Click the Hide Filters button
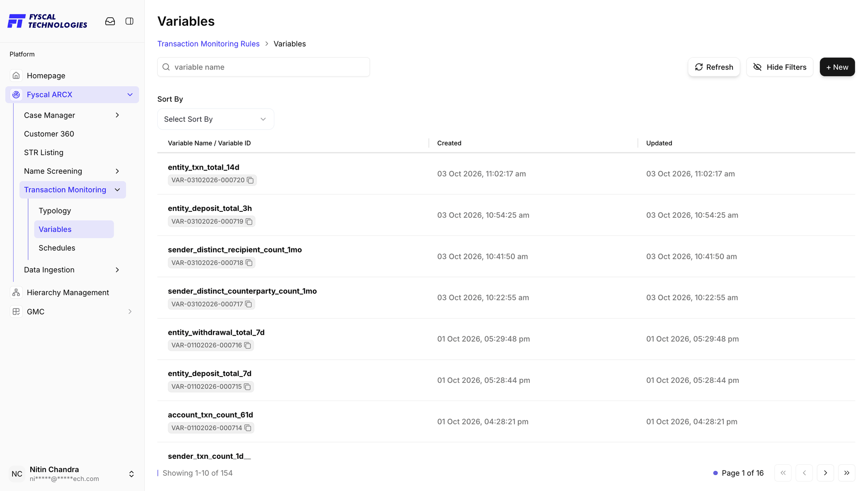The width and height of the screenshot is (868, 491). (x=779, y=67)
